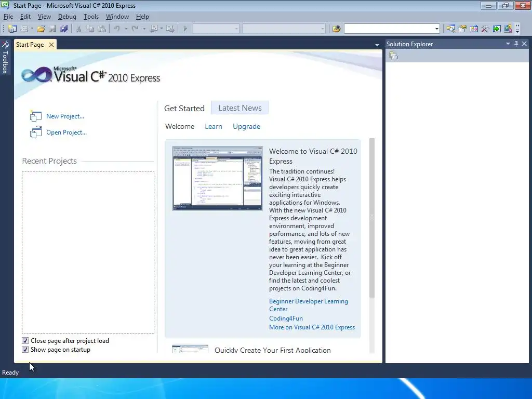Open Solution Explorer window position dropdown
532x399 pixels.
coord(508,44)
